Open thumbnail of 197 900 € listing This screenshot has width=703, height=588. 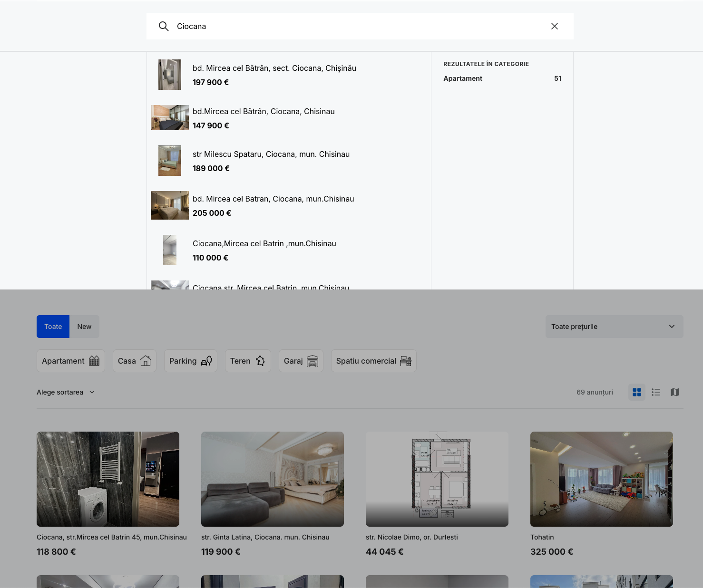170,75
